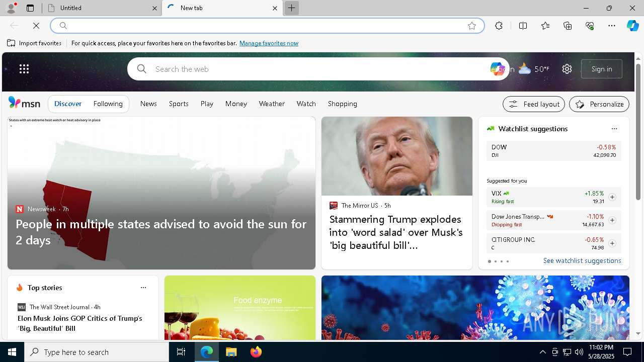Open the Watch menu item
Screen dimensions: 644x362
point(306,104)
